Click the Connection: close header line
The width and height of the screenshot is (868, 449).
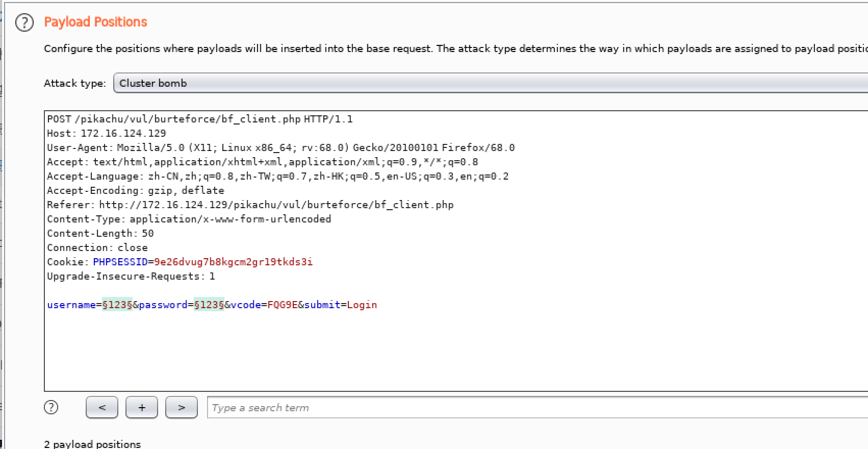[x=97, y=247]
